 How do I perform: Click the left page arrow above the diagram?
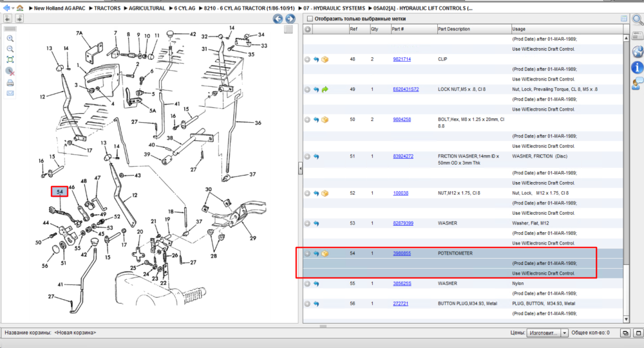(8, 18)
